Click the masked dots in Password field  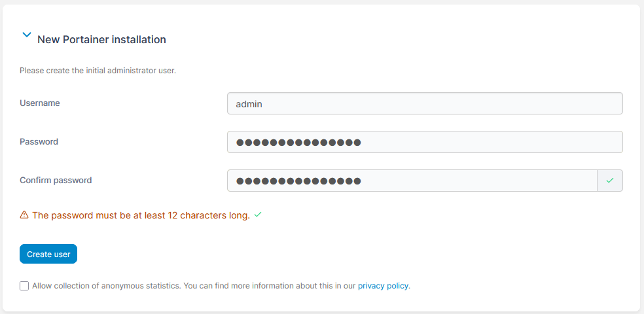coord(298,142)
